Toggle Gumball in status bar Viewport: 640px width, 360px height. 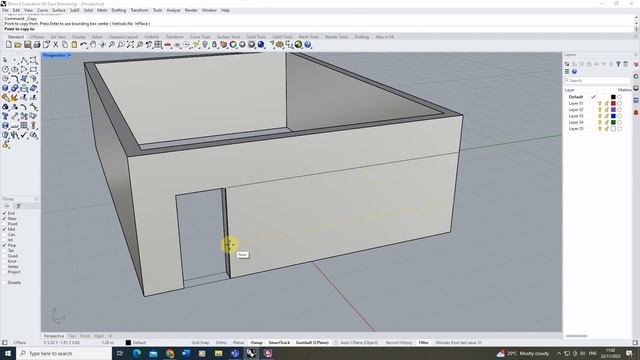pos(312,342)
